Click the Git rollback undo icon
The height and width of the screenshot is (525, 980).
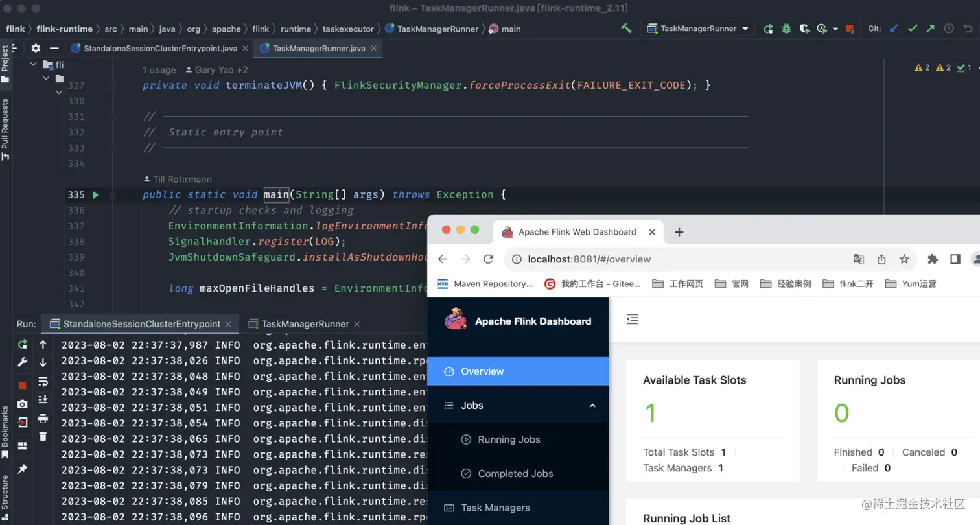[968, 29]
